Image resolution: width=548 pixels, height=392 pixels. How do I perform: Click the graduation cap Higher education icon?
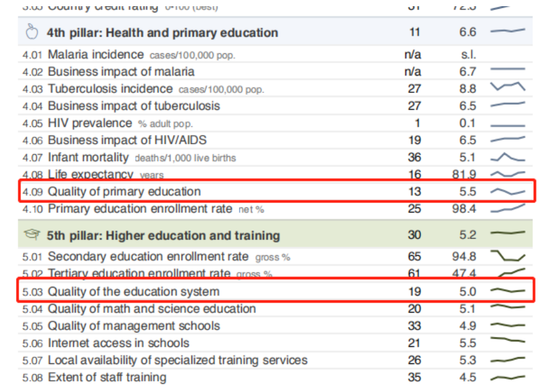(x=32, y=234)
